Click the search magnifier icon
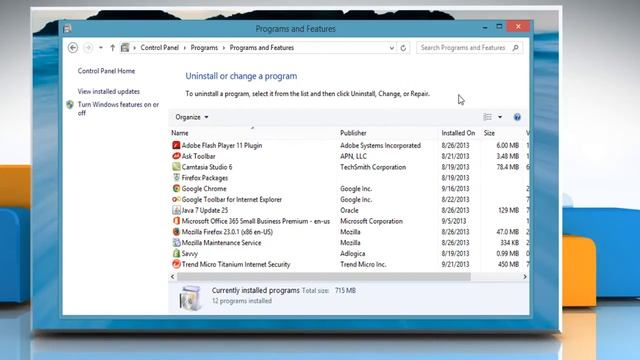This screenshot has height=360, width=640. point(516,48)
